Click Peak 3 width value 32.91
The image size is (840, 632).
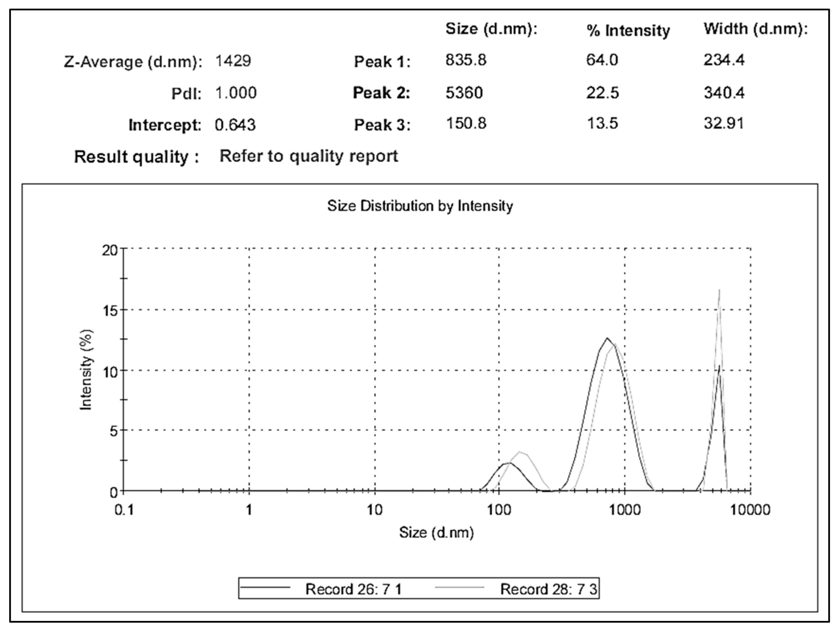724,124
